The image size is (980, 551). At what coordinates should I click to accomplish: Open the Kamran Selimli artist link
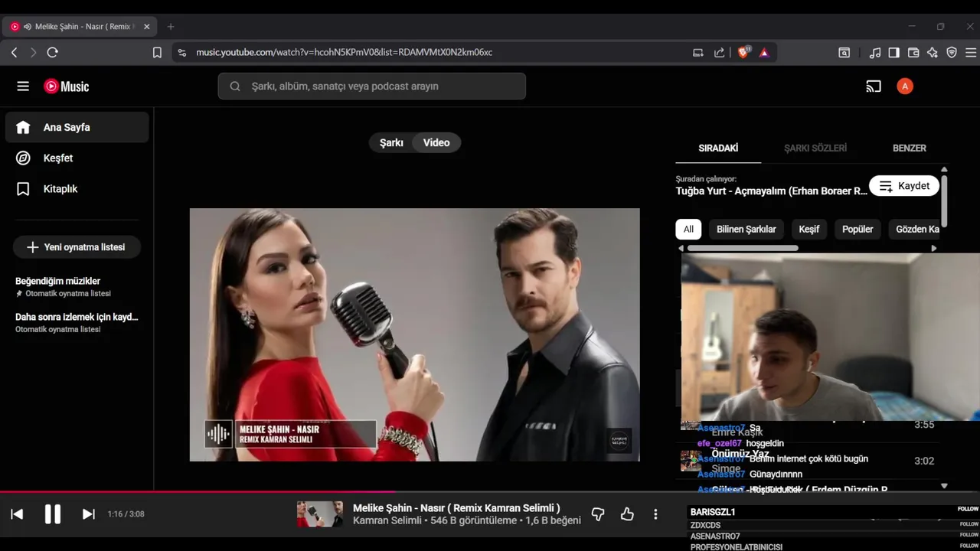click(387, 520)
